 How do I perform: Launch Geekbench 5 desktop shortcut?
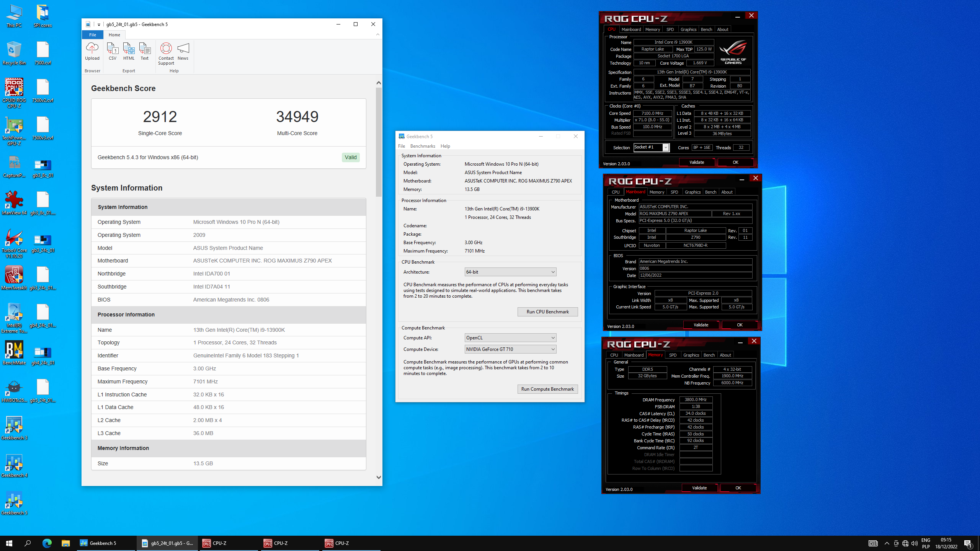(14, 503)
